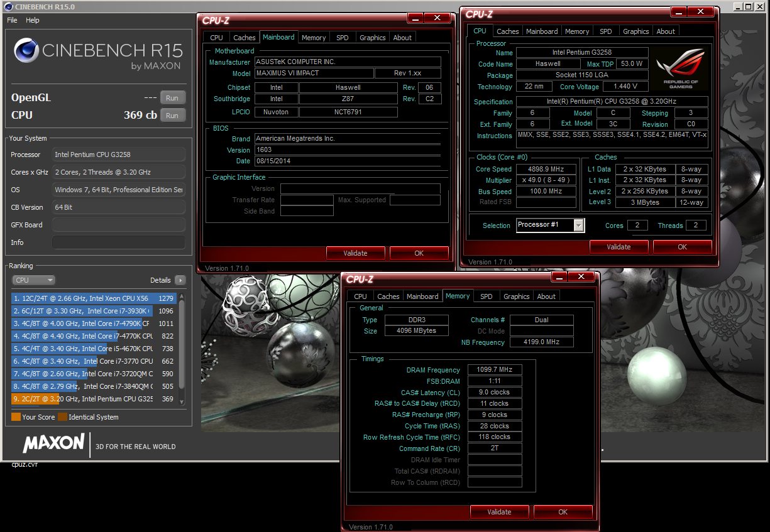Click the Core Speed 4898.9 MHz value
Viewport: 770px width, 532px height.
pos(546,169)
